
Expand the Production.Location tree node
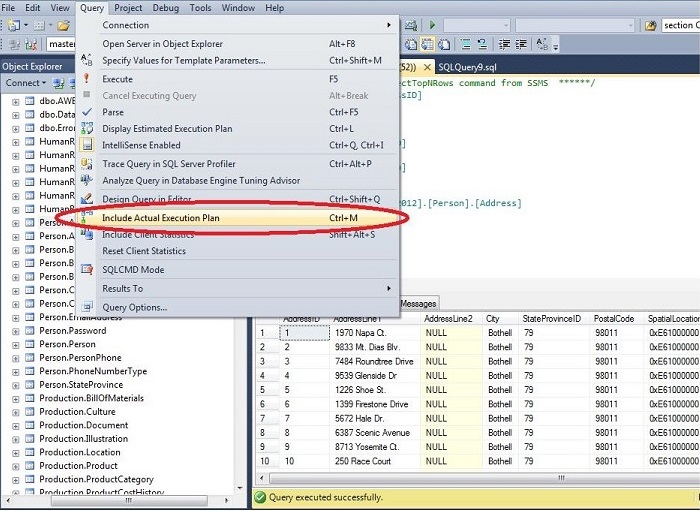(x=16, y=453)
